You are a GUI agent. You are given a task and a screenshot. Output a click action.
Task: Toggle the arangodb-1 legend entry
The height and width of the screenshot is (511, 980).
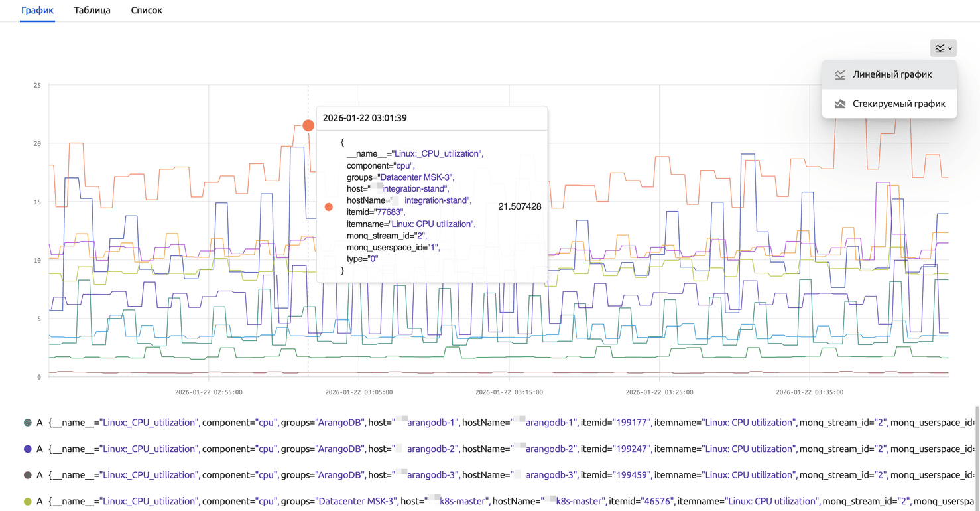point(398,423)
